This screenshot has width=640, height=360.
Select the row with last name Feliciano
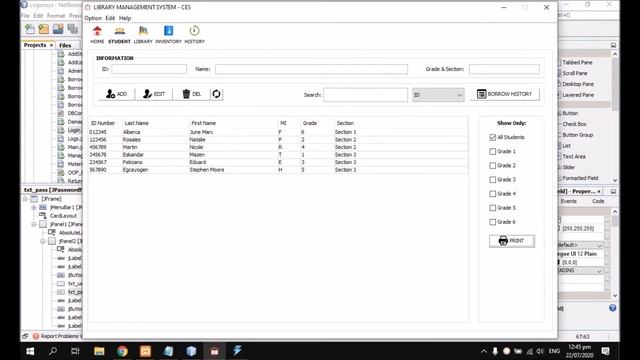[278, 162]
